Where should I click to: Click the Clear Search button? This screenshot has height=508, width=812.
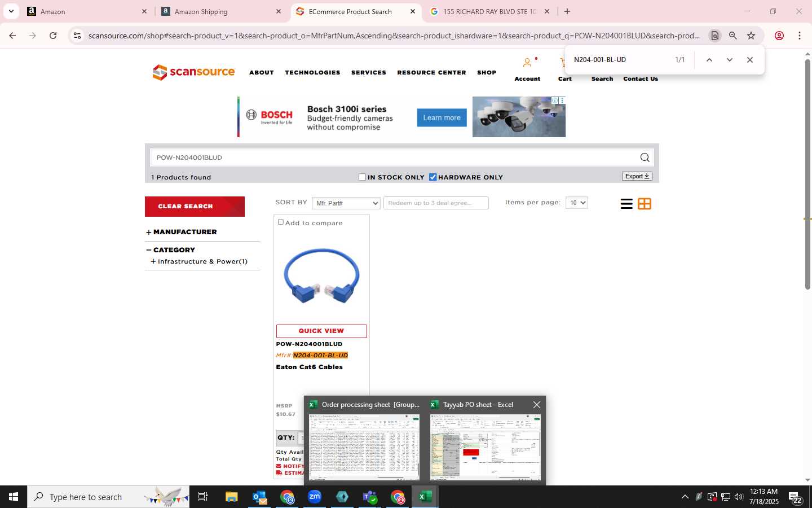195,207
